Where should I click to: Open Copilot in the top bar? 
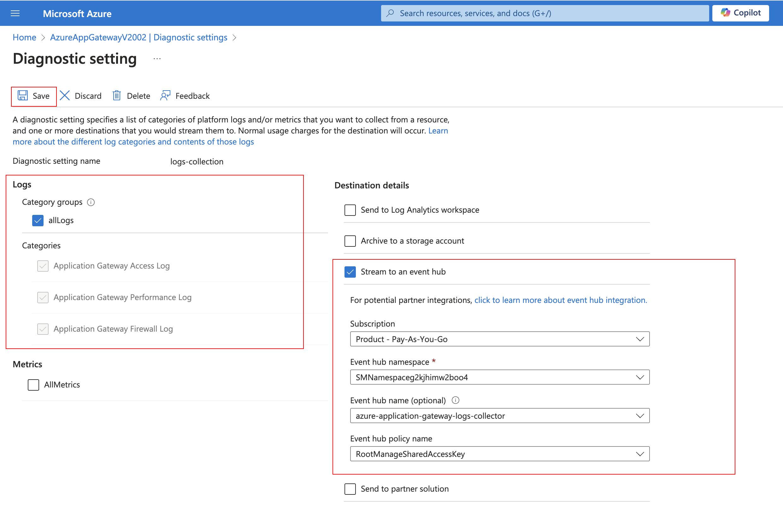pos(740,13)
